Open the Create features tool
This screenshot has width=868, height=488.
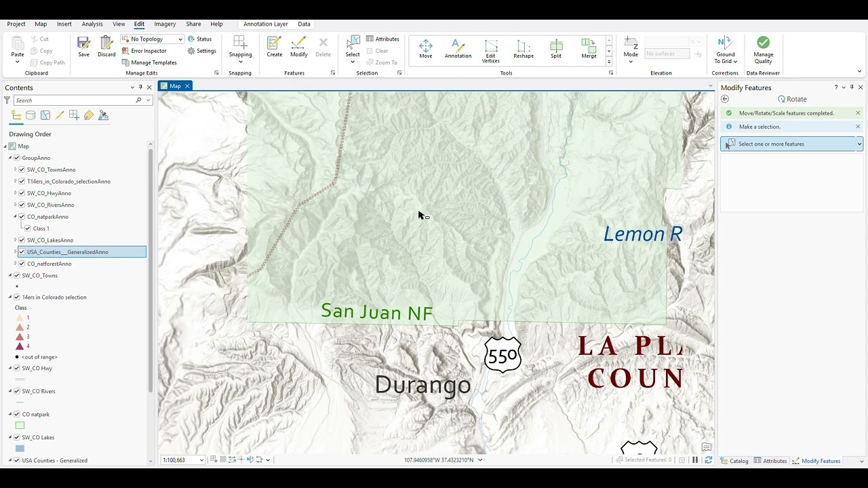pyautogui.click(x=275, y=47)
